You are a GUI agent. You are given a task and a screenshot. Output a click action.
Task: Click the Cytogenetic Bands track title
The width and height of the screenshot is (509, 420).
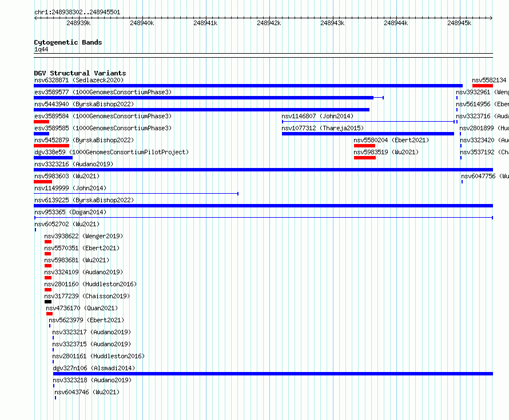point(68,42)
